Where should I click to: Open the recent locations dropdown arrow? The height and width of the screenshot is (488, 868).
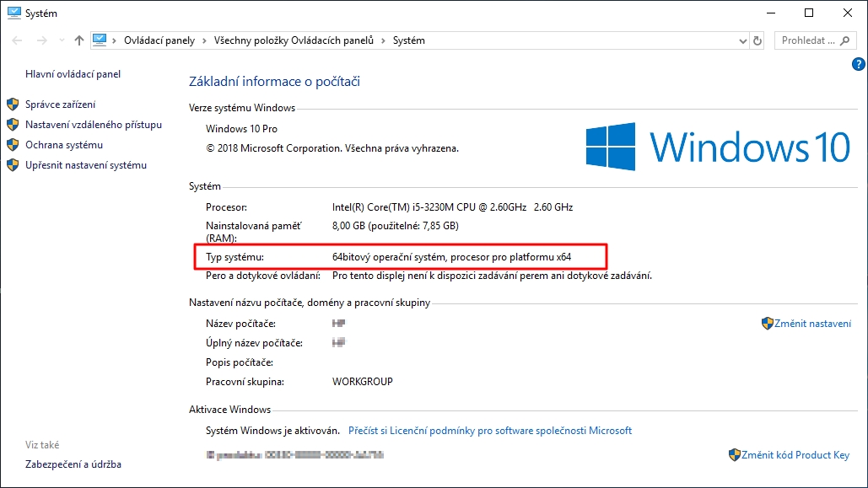(x=61, y=40)
